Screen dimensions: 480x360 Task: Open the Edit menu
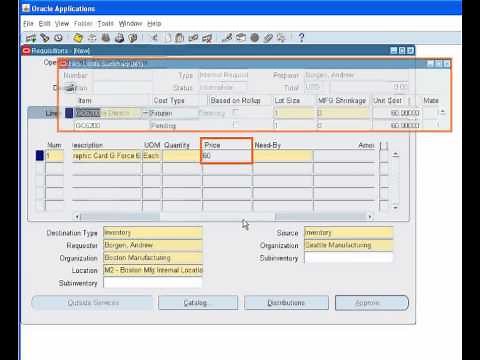click(x=45, y=24)
